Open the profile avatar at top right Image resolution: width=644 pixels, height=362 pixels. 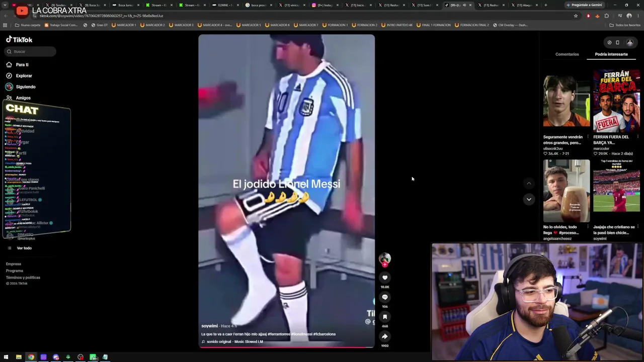[629, 43]
